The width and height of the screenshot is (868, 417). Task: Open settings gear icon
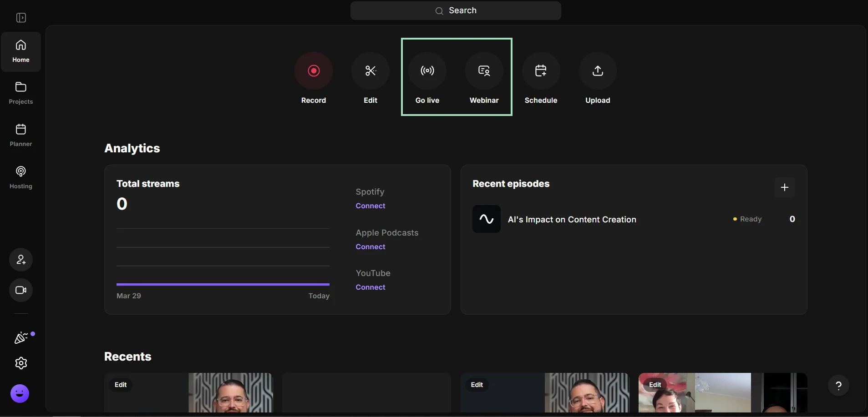tap(21, 363)
